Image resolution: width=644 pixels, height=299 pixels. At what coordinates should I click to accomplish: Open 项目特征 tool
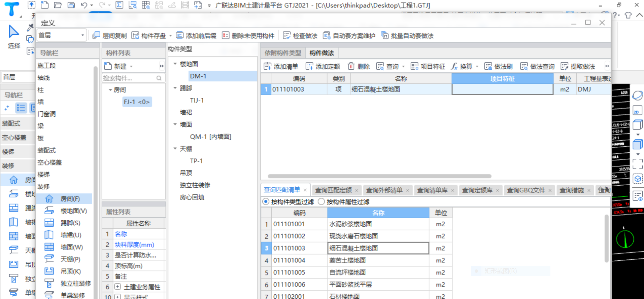[428, 66]
